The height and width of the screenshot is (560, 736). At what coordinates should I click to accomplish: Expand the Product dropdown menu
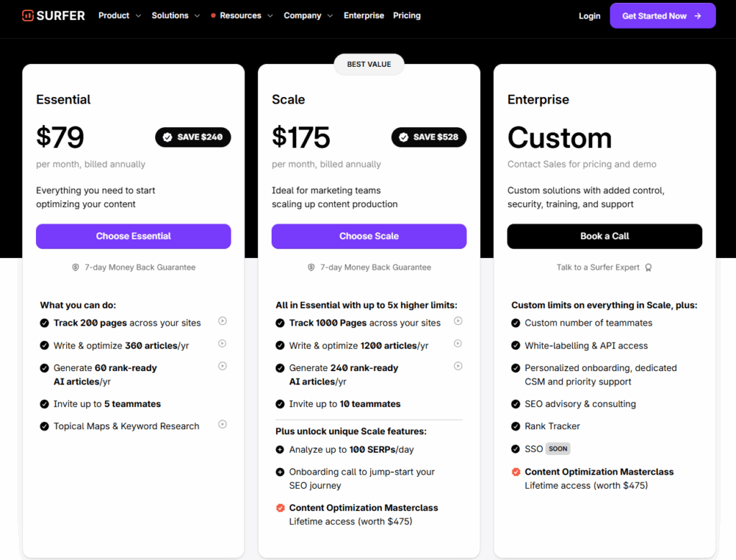[119, 15]
